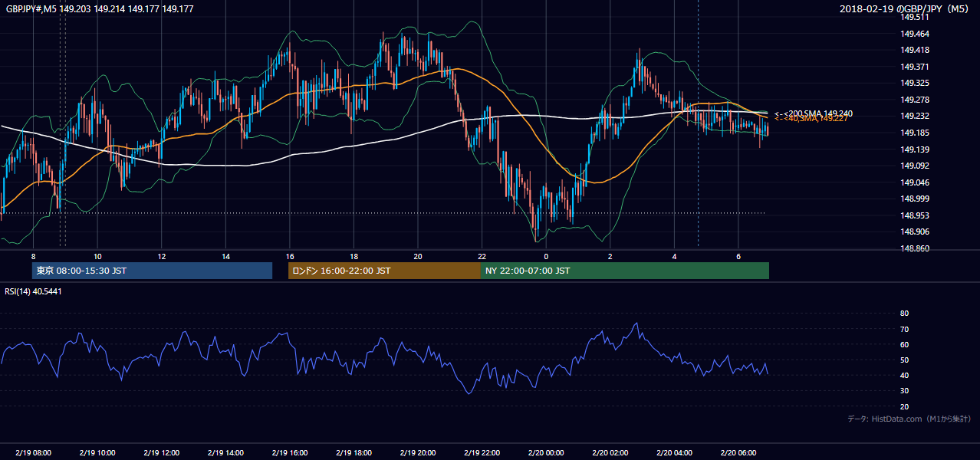Click hour tick 18 under the price chart

[354, 256]
